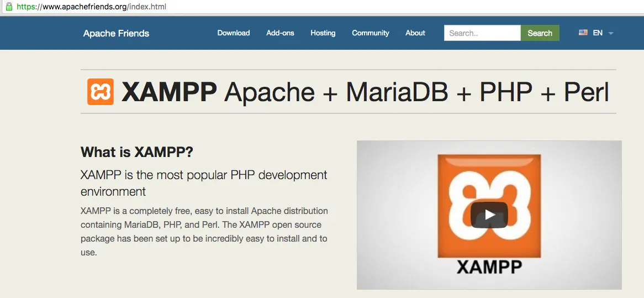This screenshot has height=298, width=644.
Task: Click the US flag language icon
Action: (583, 33)
